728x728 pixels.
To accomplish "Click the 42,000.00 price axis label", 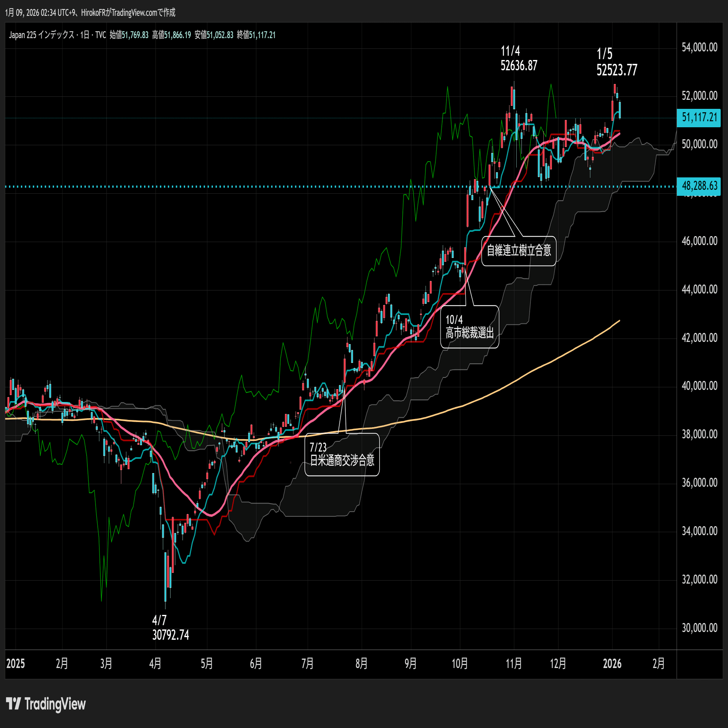I will click(699, 338).
